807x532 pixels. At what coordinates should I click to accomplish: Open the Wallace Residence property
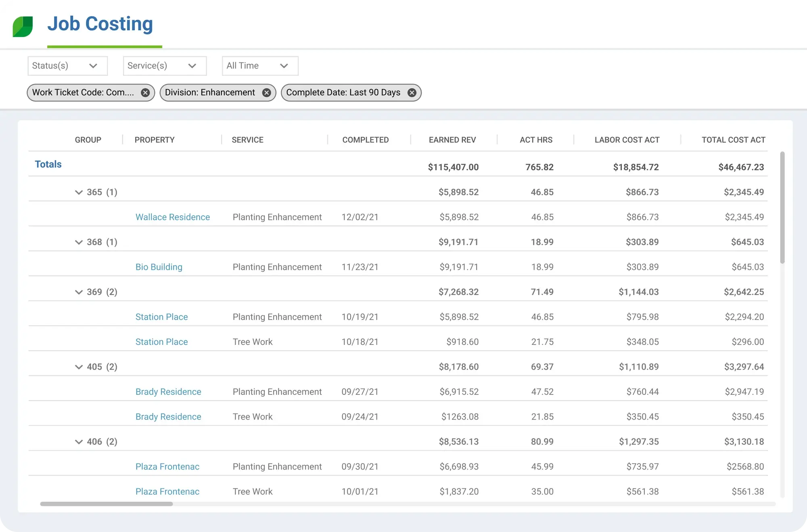pyautogui.click(x=173, y=217)
